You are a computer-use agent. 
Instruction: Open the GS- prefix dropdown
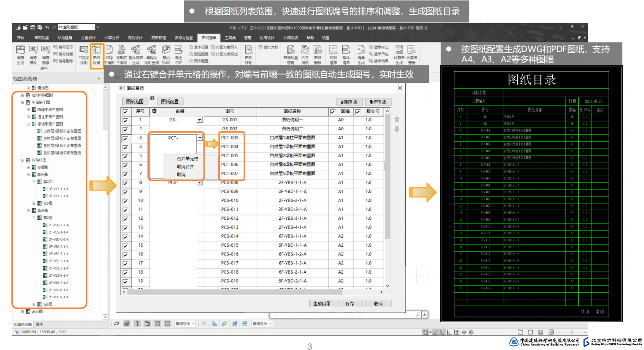point(200,120)
